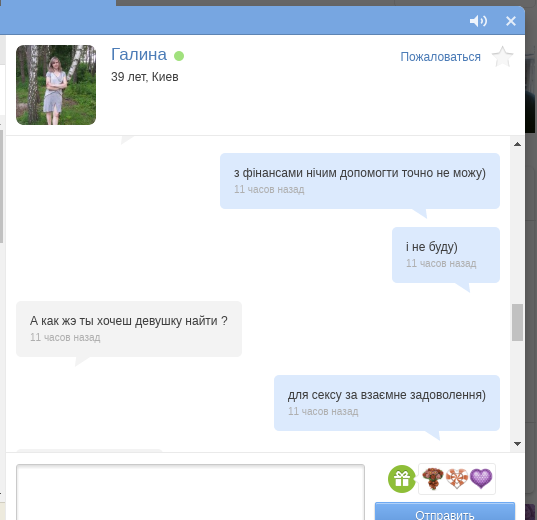This screenshot has height=520, width=537.
Task: Click the chat scrollbar thumb
Action: coord(517,322)
